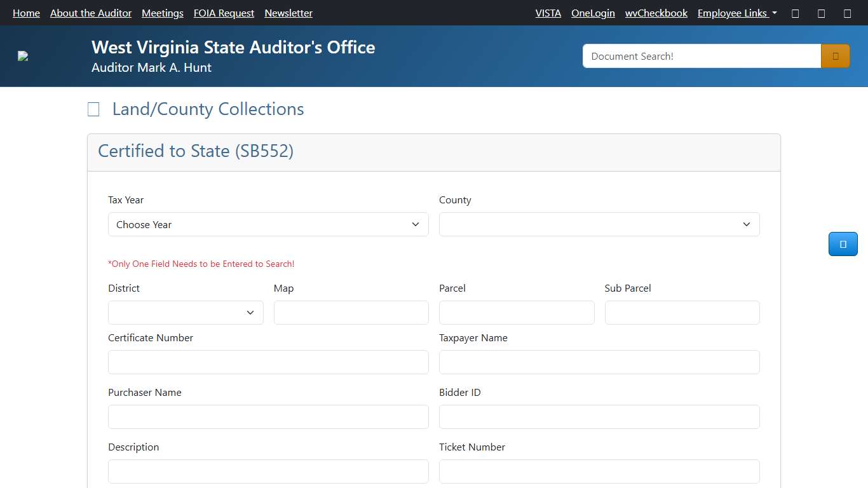The height and width of the screenshot is (488, 868).
Task: Click the Taxpayer Name input field
Action: click(x=599, y=362)
